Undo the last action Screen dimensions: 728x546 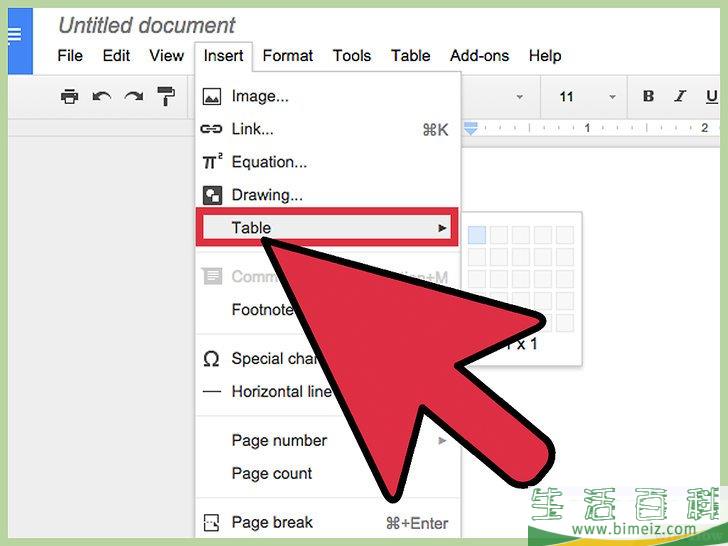click(x=101, y=96)
